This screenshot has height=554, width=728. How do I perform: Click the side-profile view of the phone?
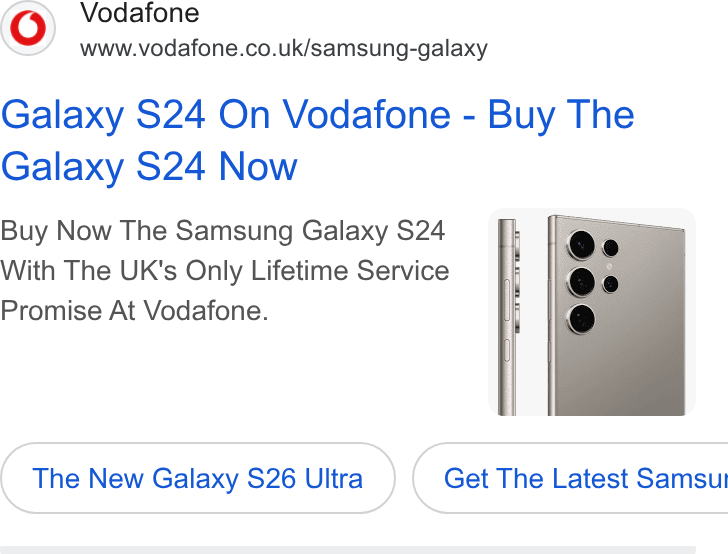[508, 317]
